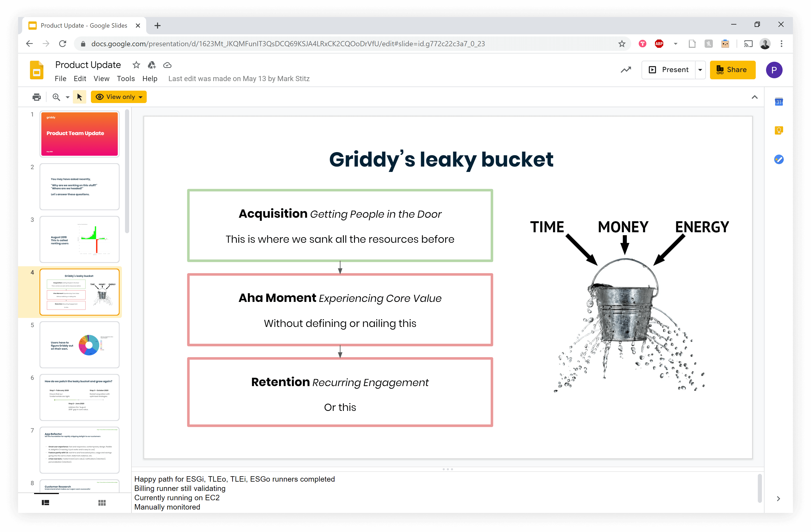Close the Product Update browser tab
The height and width of the screenshot is (532, 811).
pos(138,26)
